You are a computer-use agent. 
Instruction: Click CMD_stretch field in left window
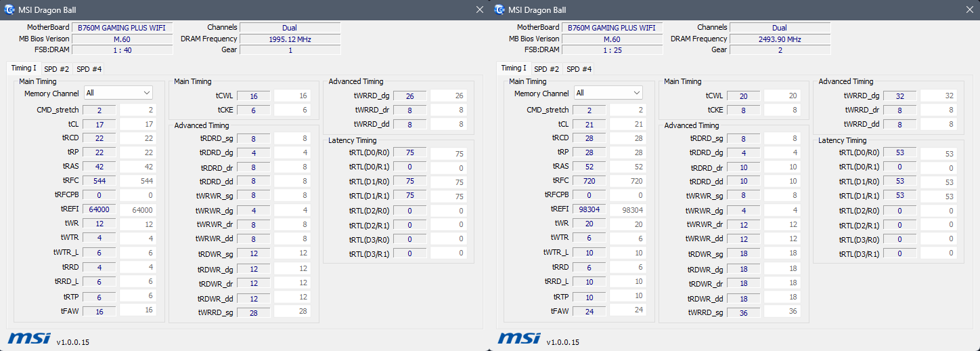point(99,110)
